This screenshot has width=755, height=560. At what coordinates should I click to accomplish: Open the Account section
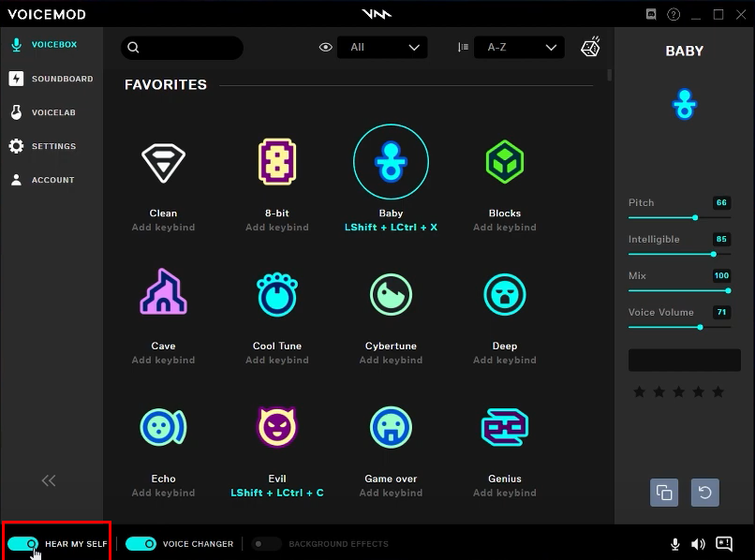[52, 180]
